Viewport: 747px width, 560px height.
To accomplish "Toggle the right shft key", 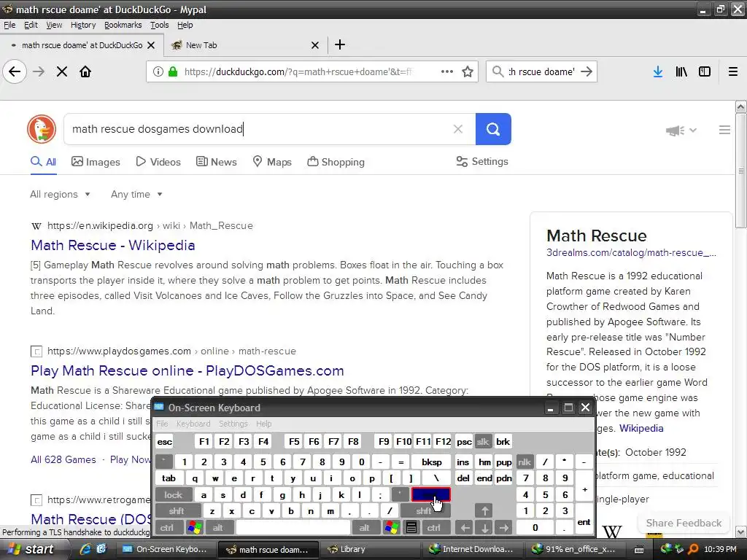I will point(425,511).
